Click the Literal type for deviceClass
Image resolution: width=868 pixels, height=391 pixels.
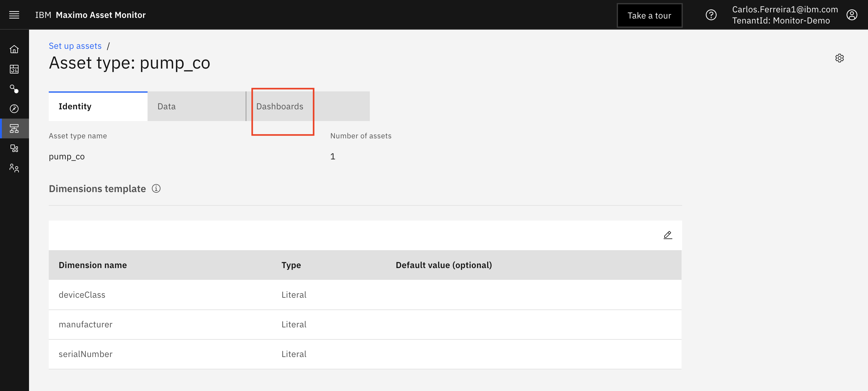294,295
